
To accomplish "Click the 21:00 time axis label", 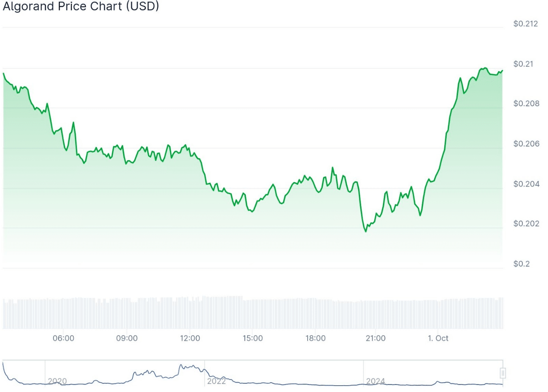I will point(375,338).
